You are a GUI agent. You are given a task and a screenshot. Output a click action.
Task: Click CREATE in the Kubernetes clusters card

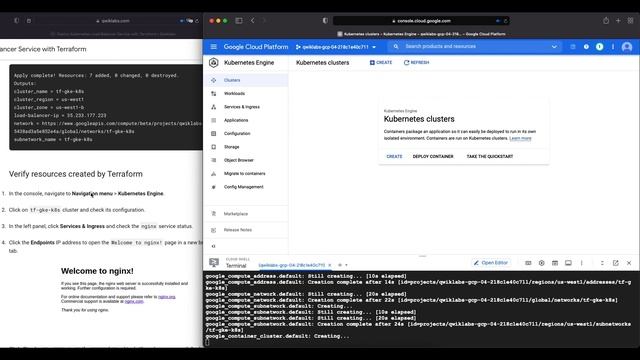[394, 156]
